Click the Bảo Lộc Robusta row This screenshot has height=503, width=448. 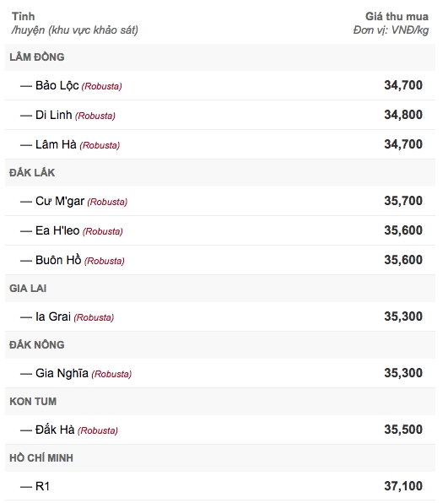pos(220,85)
